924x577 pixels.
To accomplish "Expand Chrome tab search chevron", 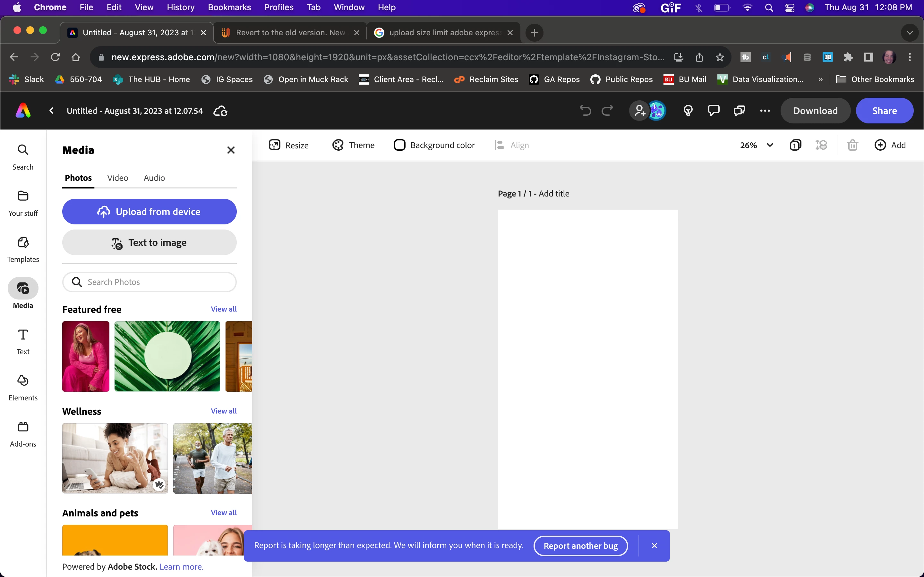I will (910, 33).
